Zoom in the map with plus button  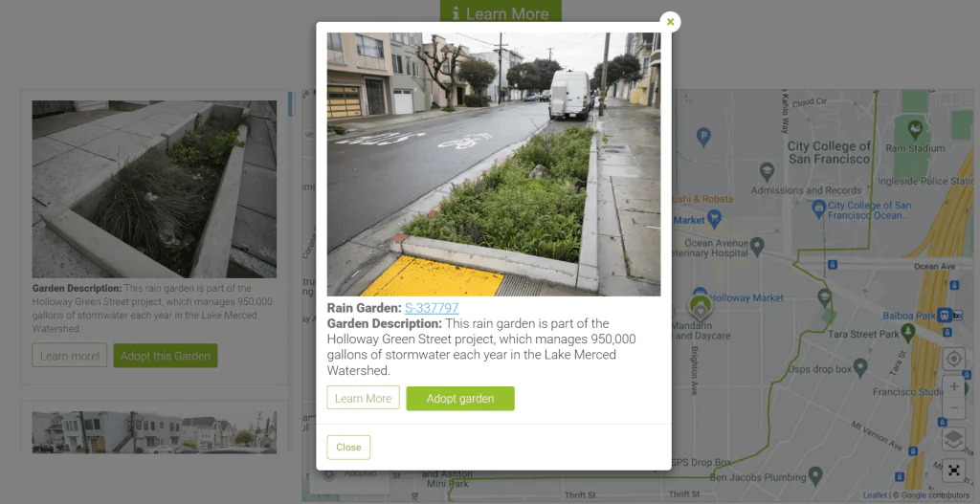tap(954, 387)
